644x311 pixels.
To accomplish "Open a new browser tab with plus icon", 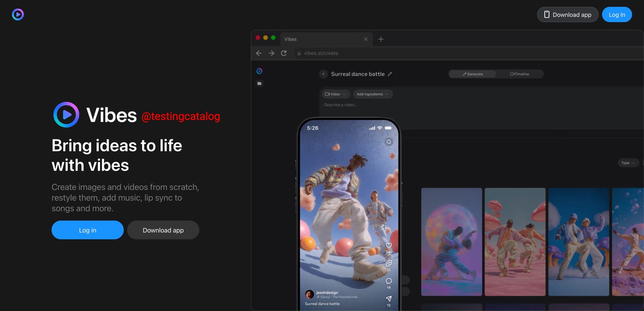I will tap(381, 39).
